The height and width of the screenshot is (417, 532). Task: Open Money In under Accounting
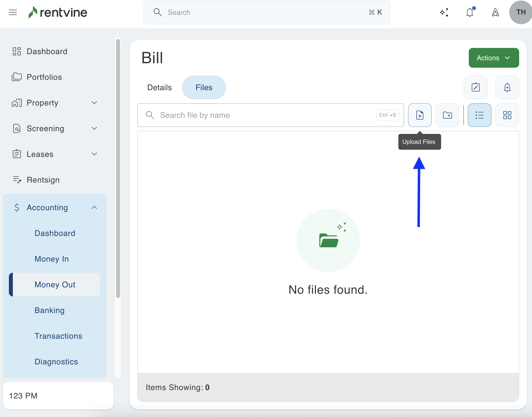coord(52,259)
